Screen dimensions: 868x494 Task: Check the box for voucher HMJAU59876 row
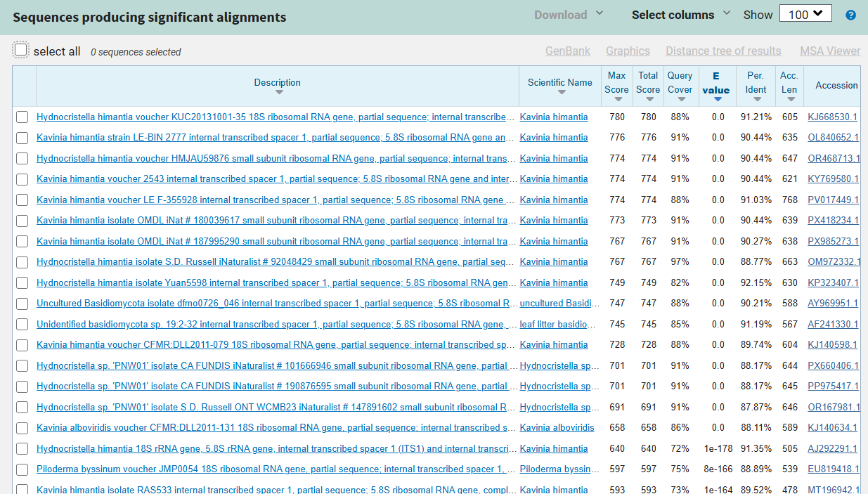(x=22, y=159)
